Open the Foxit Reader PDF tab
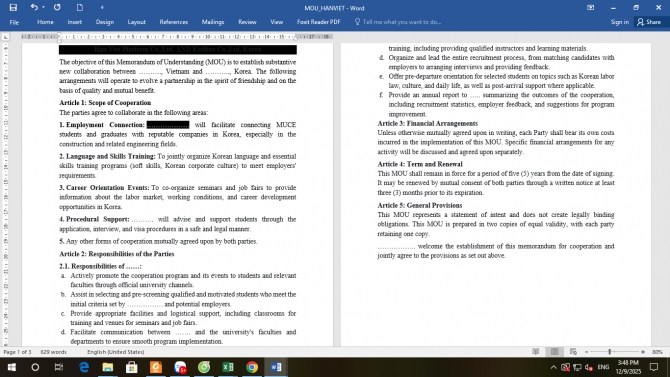The image size is (670, 377). (x=318, y=22)
